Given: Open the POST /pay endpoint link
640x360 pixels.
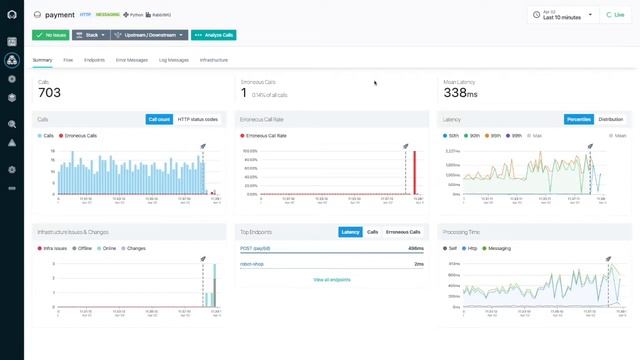Looking at the screenshot, I should [x=255, y=248].
